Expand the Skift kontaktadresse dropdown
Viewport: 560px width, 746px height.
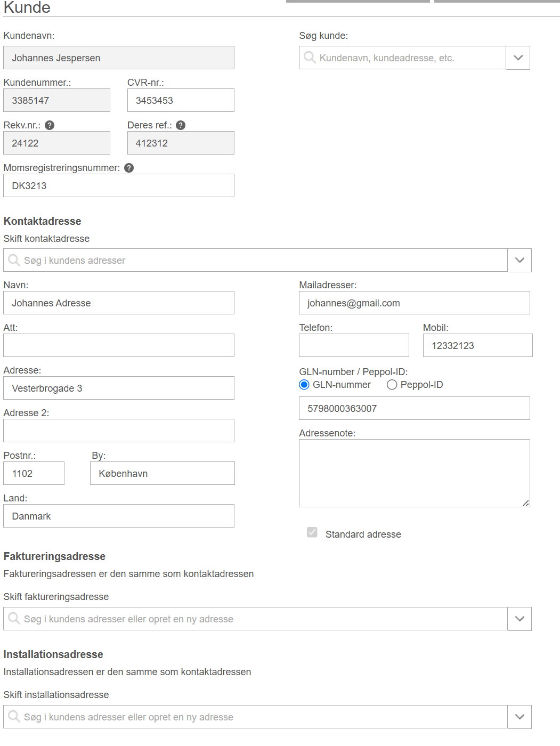pos(520,260)
